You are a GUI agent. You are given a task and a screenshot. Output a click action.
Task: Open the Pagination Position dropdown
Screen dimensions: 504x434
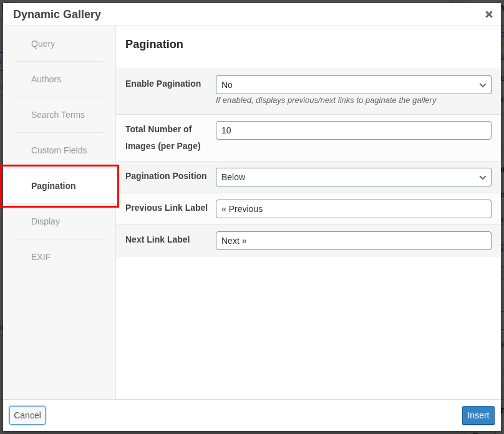click(353, 177)
